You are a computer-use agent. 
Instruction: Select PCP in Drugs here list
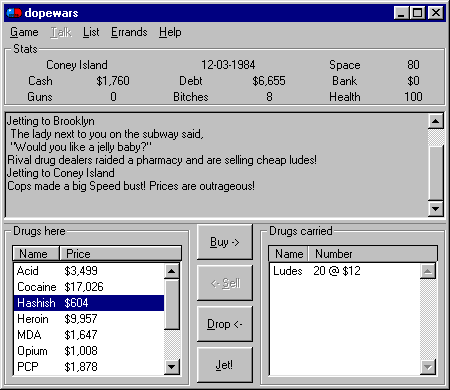tap(89, 367)
